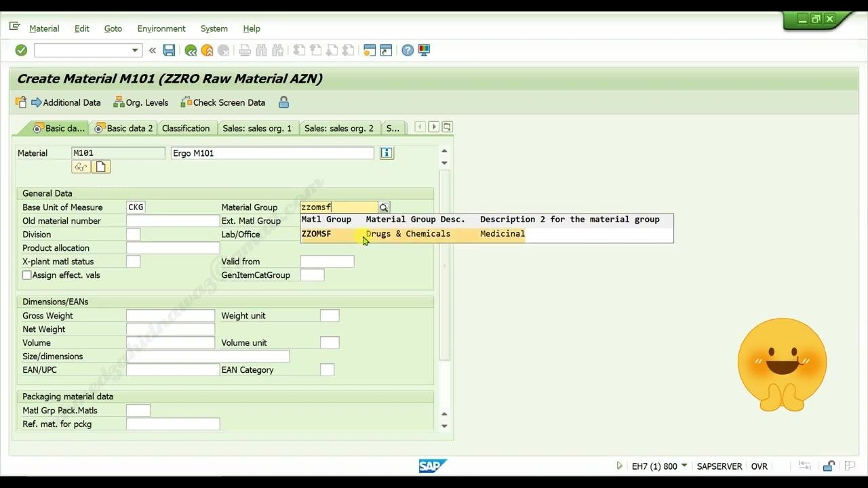Open the Sales: sales org. 2 tab

pyautogui.click(x=339, y=128)
